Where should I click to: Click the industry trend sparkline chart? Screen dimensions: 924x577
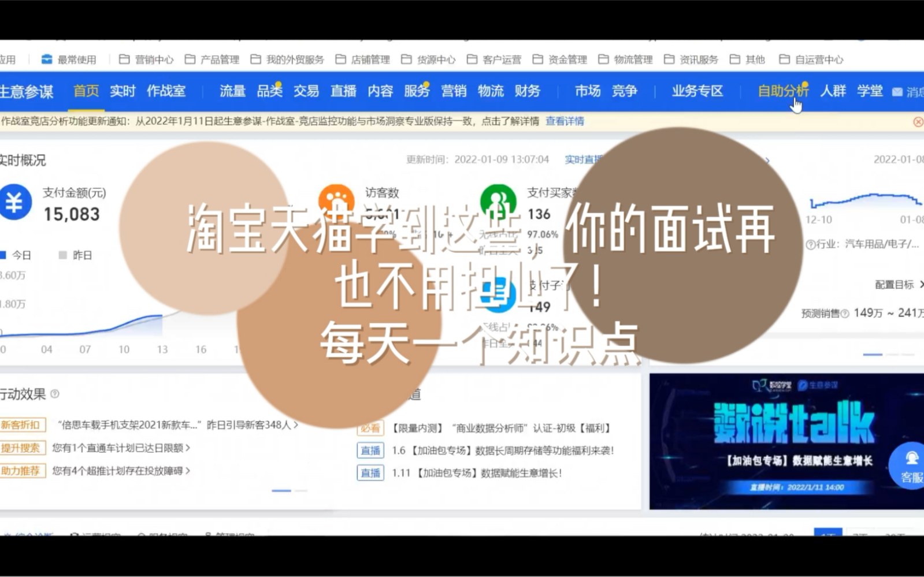866,200
